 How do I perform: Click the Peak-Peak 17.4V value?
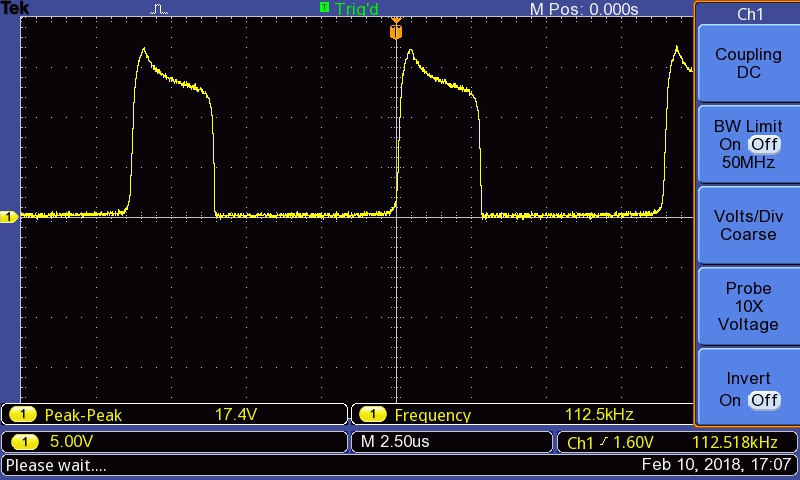tap(235, 414)
